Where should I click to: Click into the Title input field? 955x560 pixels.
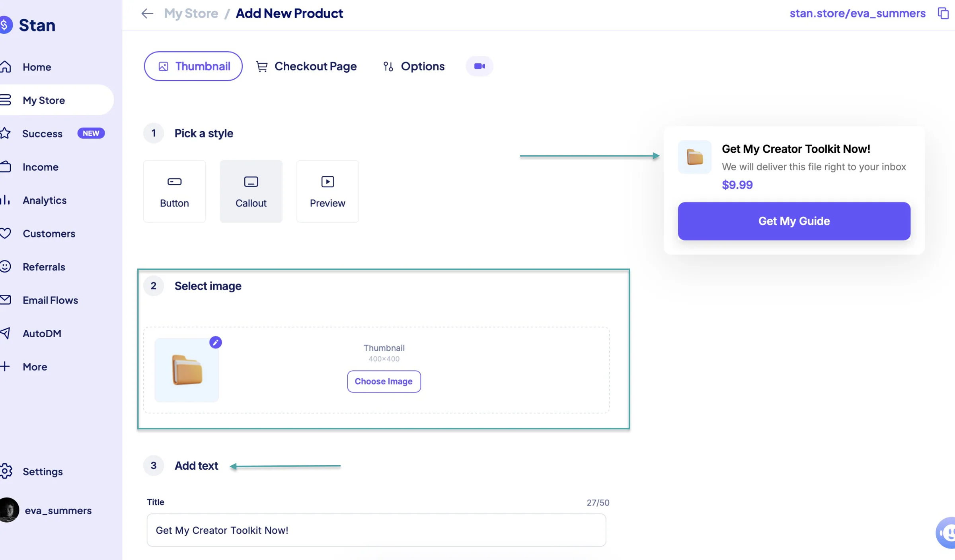pyautogui.click(x=376, y=530)
